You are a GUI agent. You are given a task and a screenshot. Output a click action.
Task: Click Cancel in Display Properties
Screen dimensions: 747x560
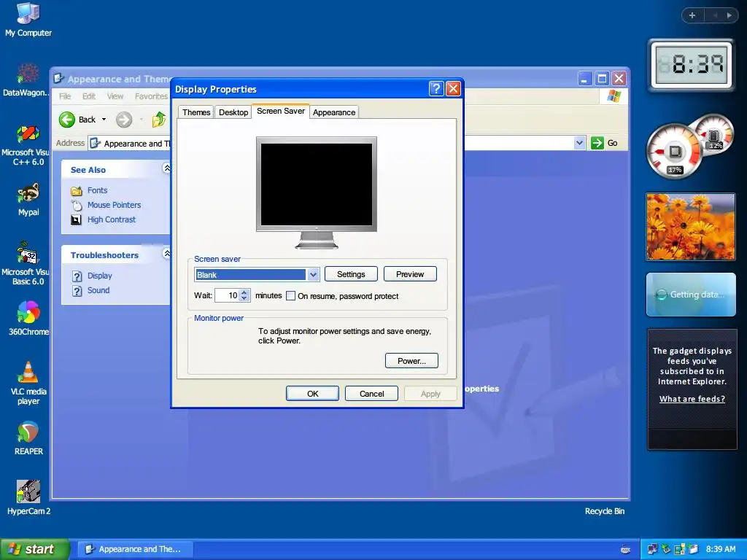pos(371,394)
